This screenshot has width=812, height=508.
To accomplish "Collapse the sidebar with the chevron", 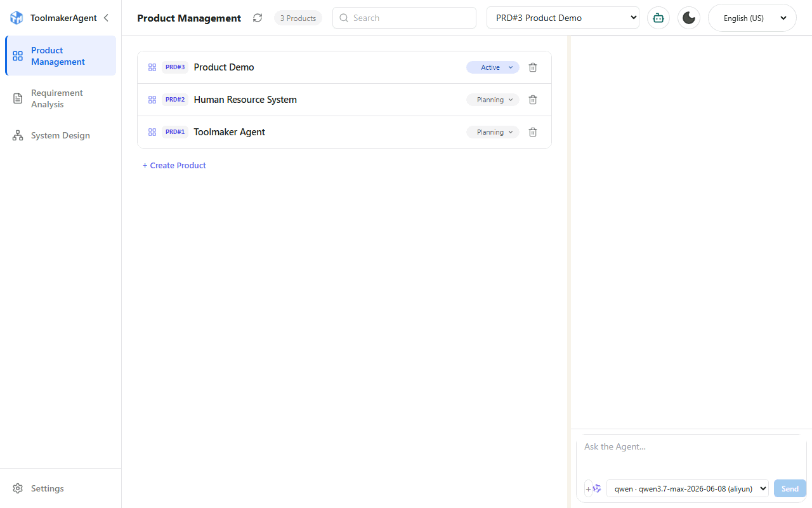I will coord(106,18).
